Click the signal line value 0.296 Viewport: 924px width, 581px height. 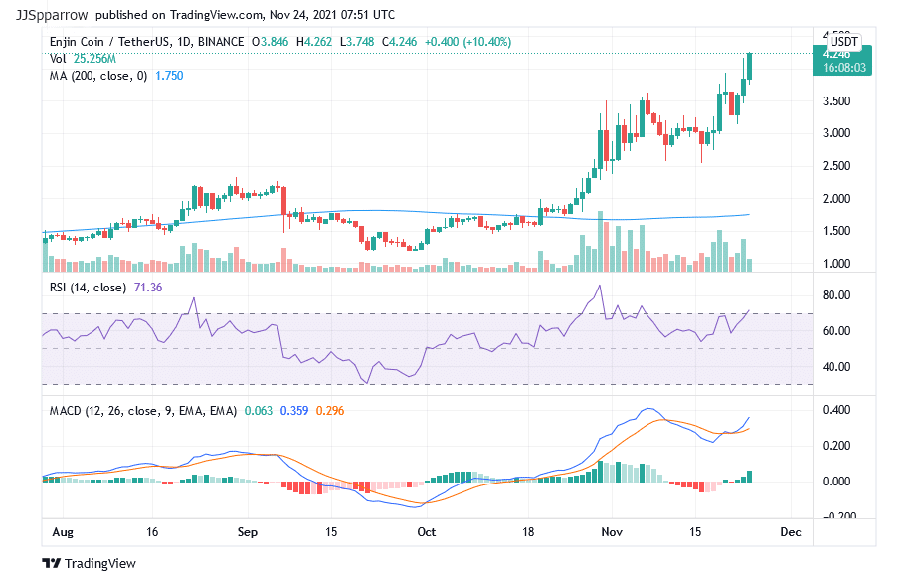[x=330, y=411]
